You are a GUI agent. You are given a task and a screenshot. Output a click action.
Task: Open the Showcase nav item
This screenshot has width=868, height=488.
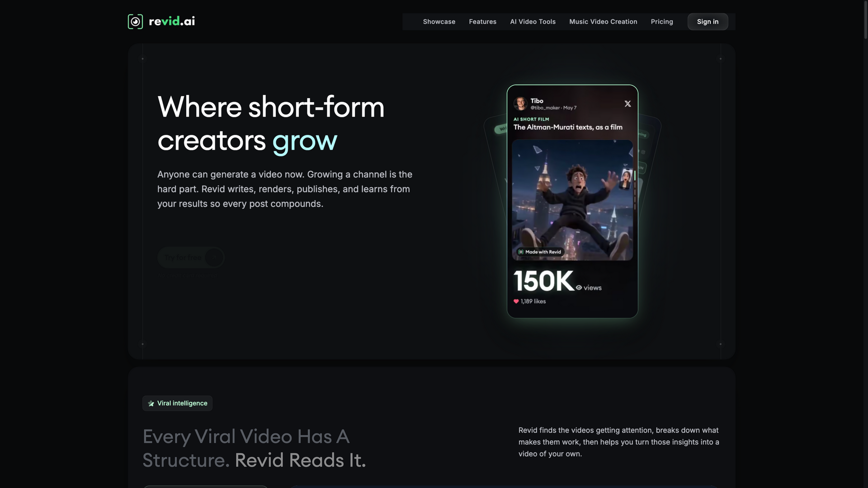(439, 22)
